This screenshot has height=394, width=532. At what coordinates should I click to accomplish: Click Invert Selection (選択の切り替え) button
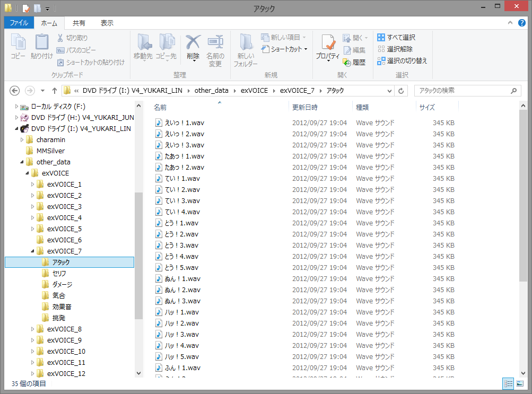tap(402, 61)
